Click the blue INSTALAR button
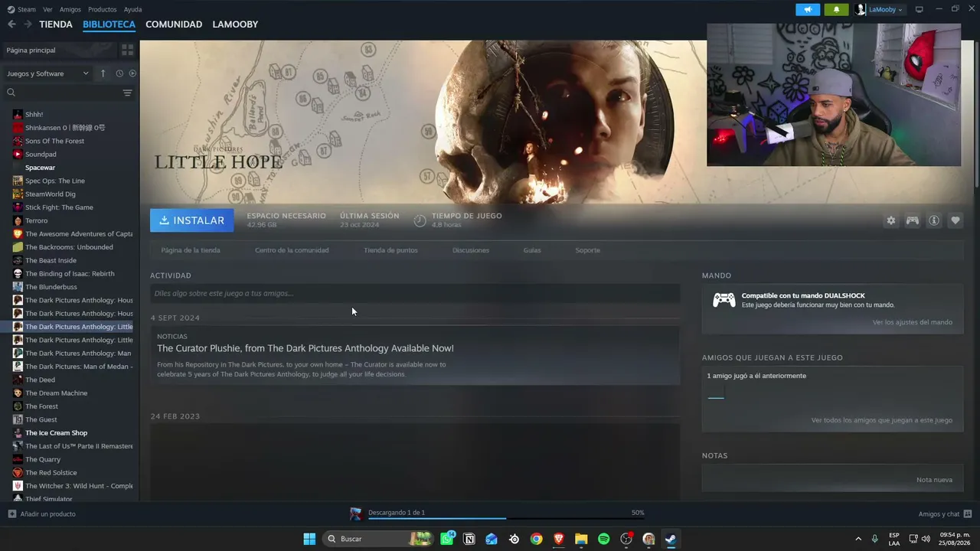 192,220
